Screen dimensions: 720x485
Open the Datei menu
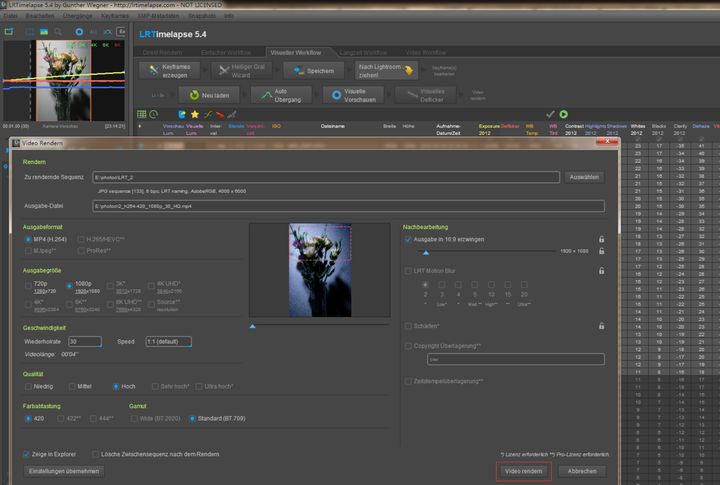click(10, 16)
